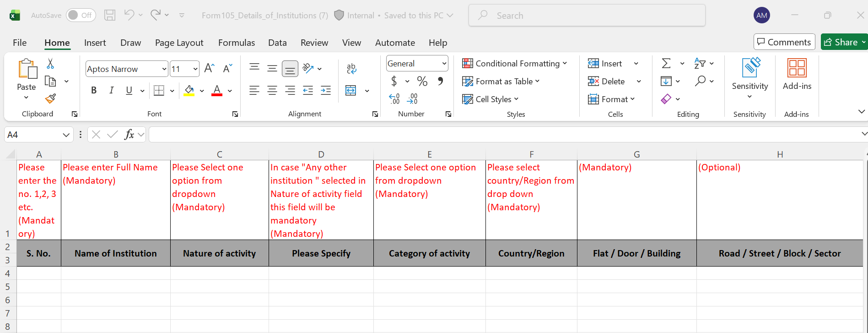Image resolution: width=868 pixels, height=333 pixels.
Task: Click the Orientation text angle icon
Action: pyautogui.click(x=308, y=68)
